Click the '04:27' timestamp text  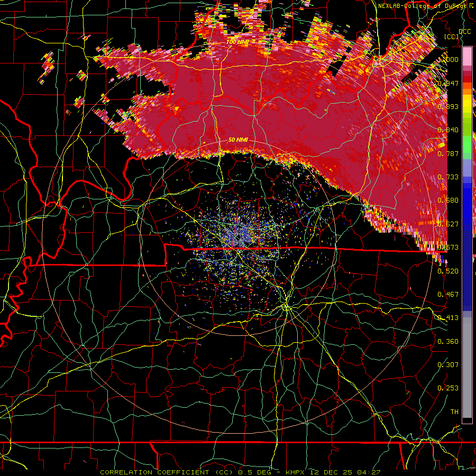click(368, 472)
